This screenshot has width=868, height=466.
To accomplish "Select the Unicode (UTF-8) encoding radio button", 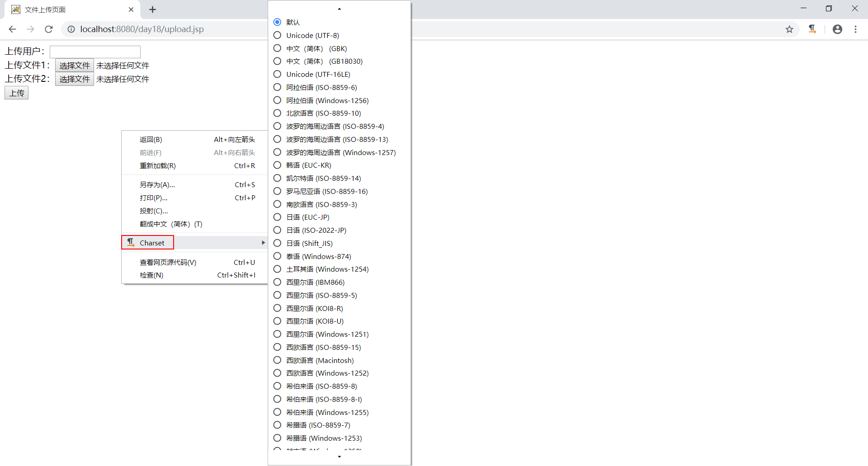I will tap(277, 35).
